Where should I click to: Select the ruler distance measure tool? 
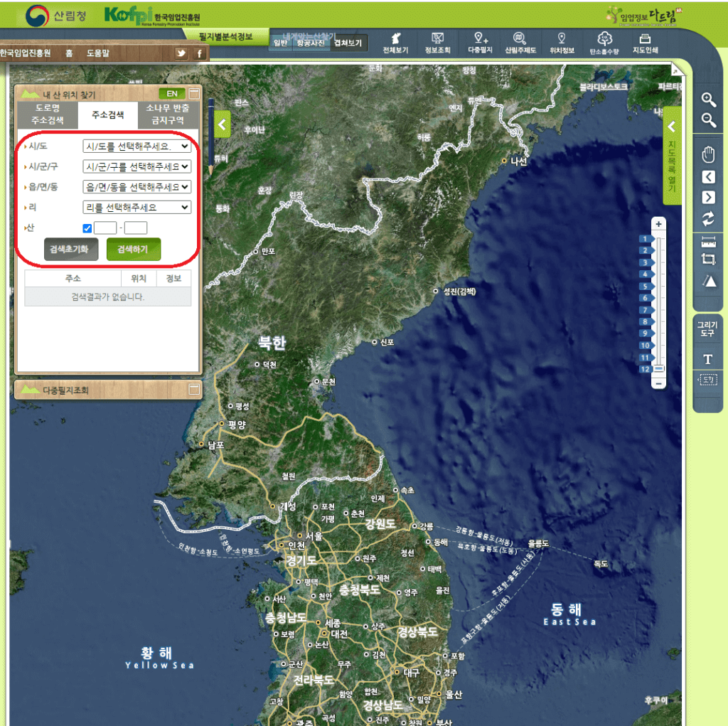coord(708,242)
